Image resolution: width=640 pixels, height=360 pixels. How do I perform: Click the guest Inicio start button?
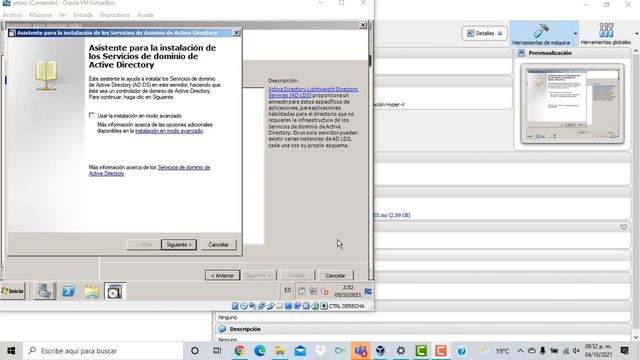tap(13, 291)
